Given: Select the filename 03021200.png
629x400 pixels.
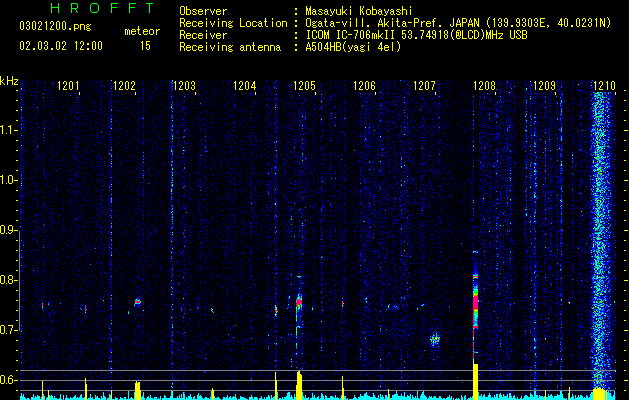Looking at the screenshot, I should point(55,27).
